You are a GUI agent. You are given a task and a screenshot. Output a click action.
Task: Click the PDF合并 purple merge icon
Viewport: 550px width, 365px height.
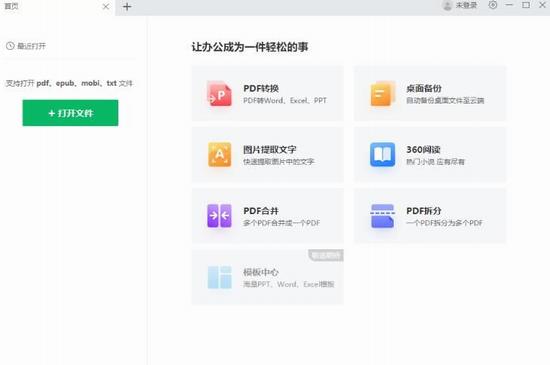[219, 216]
